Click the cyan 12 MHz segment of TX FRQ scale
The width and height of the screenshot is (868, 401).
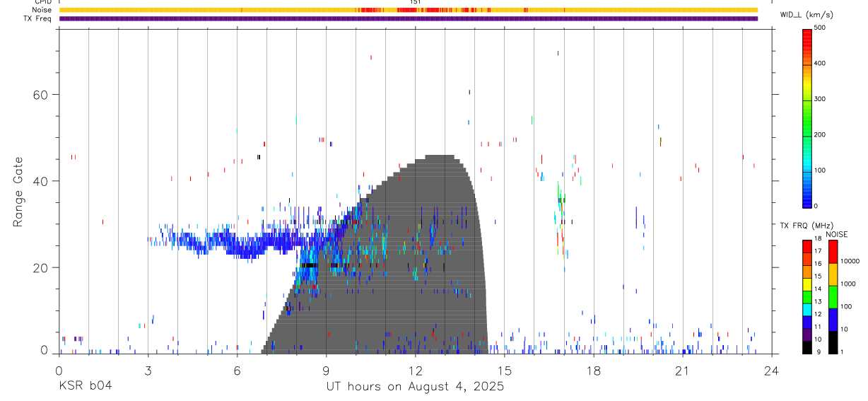click(807, 308)
